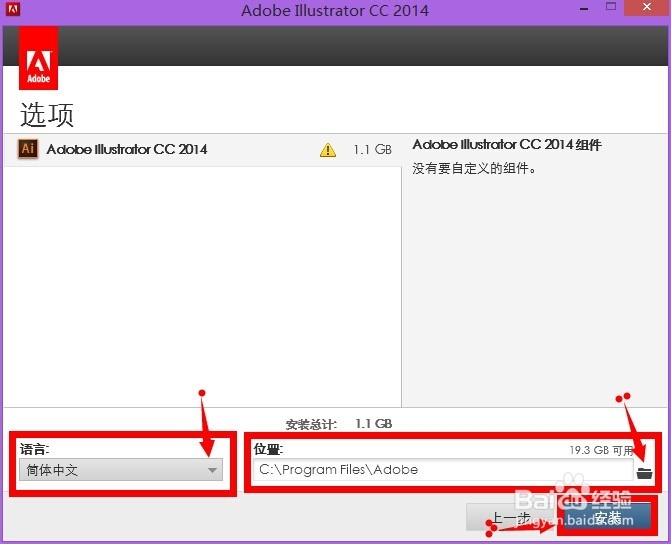Open the language dropdown showing 简体中文
The height and width of the screenshot is (544, 671).
(x=121, y=470)
